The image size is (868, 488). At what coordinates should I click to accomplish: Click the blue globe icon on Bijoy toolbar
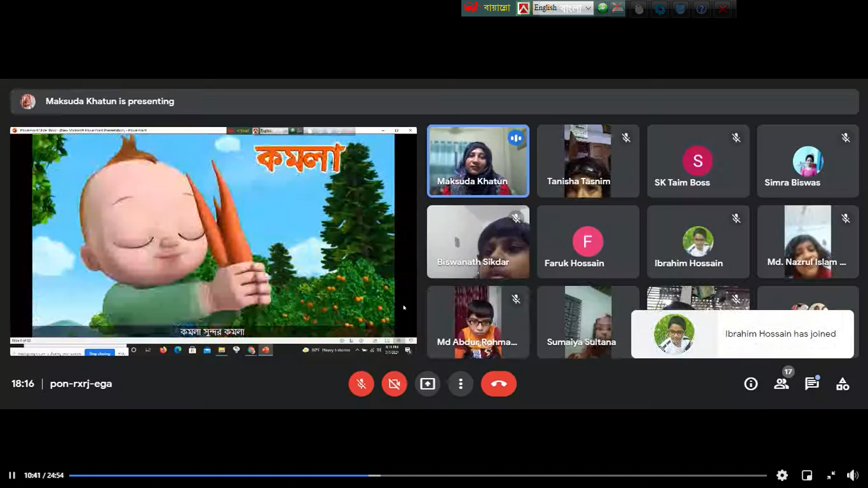tap(681, 9)
